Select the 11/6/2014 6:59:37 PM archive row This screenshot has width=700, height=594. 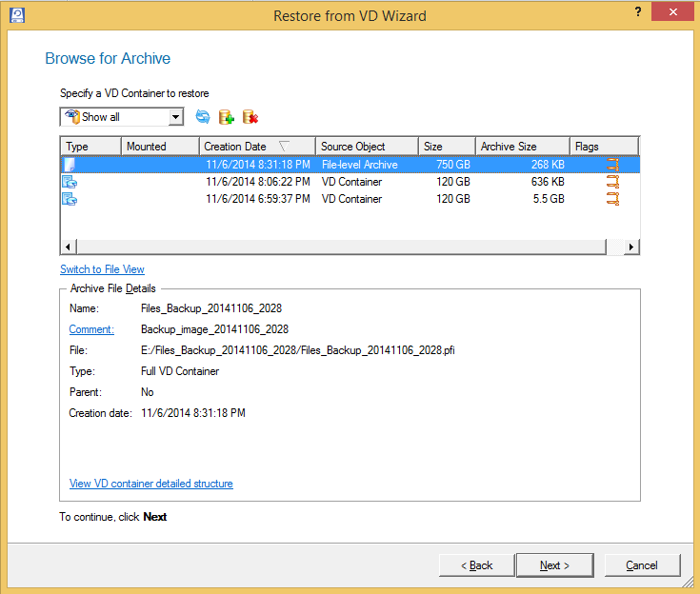tap(350, 199)
